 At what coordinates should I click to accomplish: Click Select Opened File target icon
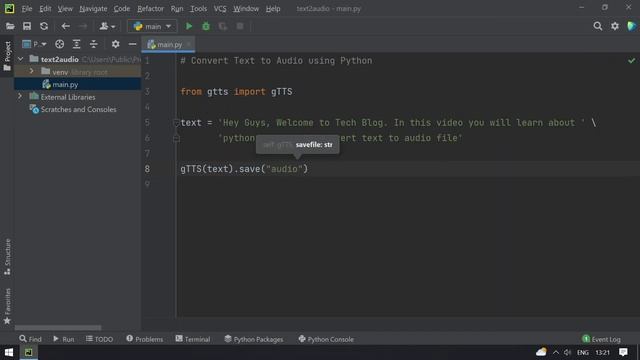click(60, 44)
